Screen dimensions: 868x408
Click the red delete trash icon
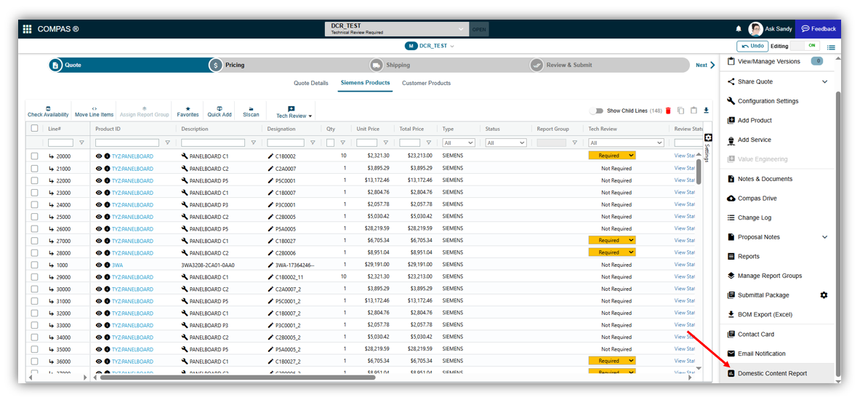668,111
